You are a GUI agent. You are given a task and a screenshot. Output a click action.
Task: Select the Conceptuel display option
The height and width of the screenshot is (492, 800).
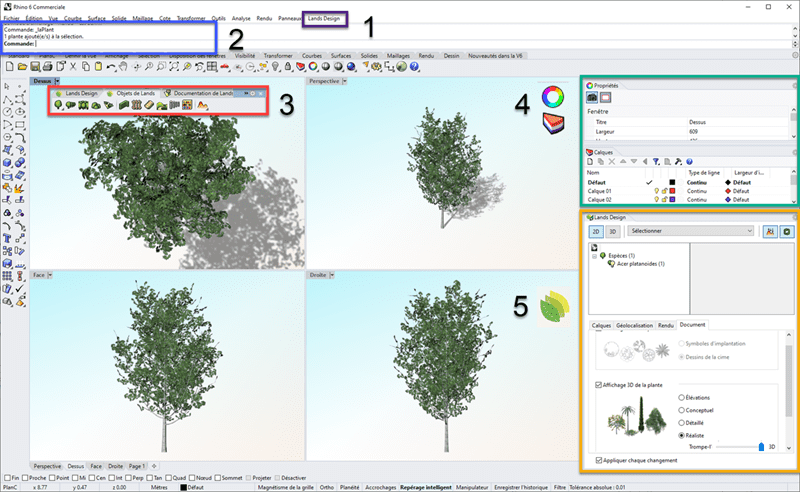(682, 409)
